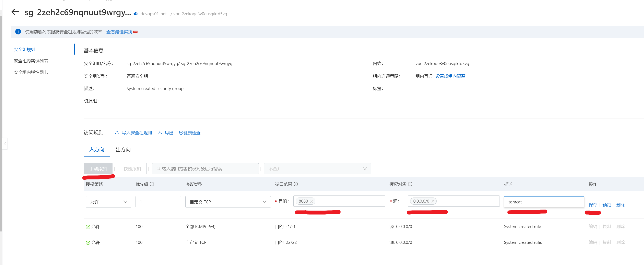Open the 允许 authorization policy dropdown

[108, 202]
